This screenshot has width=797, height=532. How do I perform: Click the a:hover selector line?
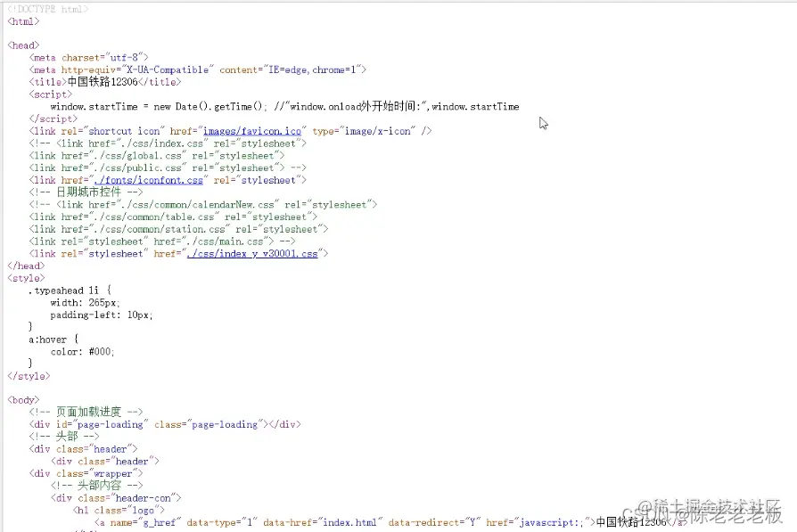(53, 339)
